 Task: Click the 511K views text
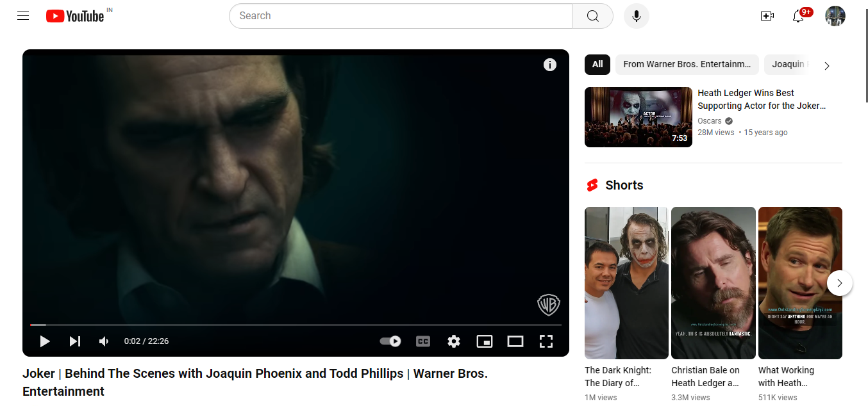point(778,398)
